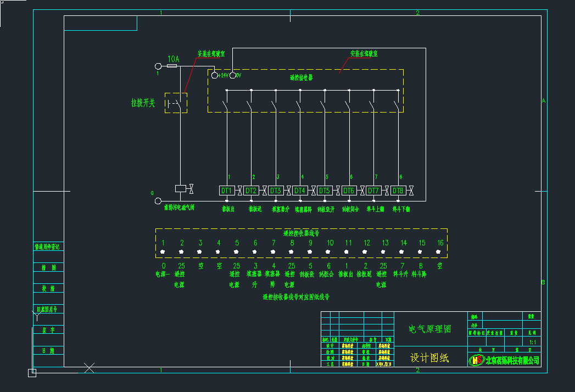Viewport: 575px width, 392px height.
Task: Select the DT8 solenoid valve block
Action: (398, 191)
